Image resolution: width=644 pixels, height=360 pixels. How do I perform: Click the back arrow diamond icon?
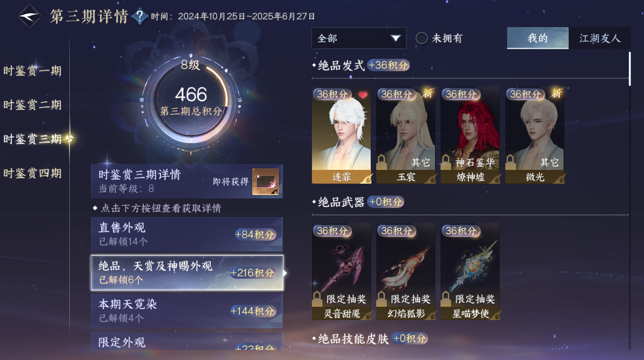point(30,17)
